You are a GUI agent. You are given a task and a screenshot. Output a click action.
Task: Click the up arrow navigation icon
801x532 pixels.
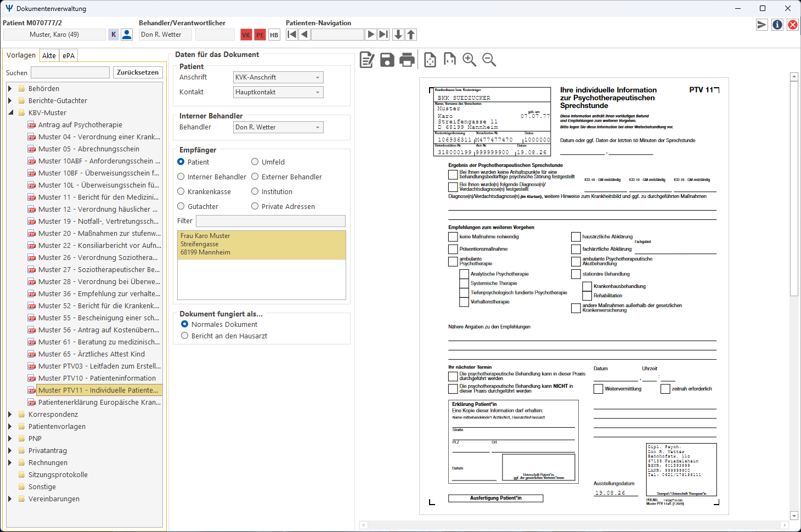click(411, 35)
